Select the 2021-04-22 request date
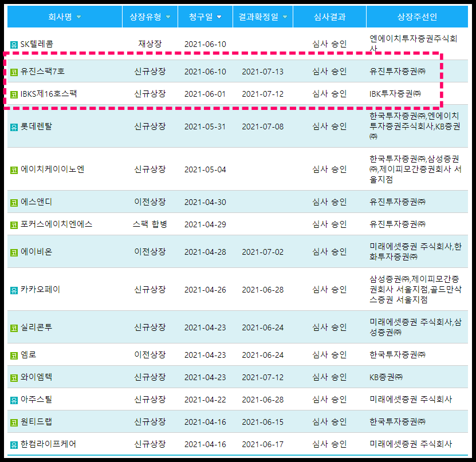The height and width of the screenshot is (462, 476). point(205,400)
